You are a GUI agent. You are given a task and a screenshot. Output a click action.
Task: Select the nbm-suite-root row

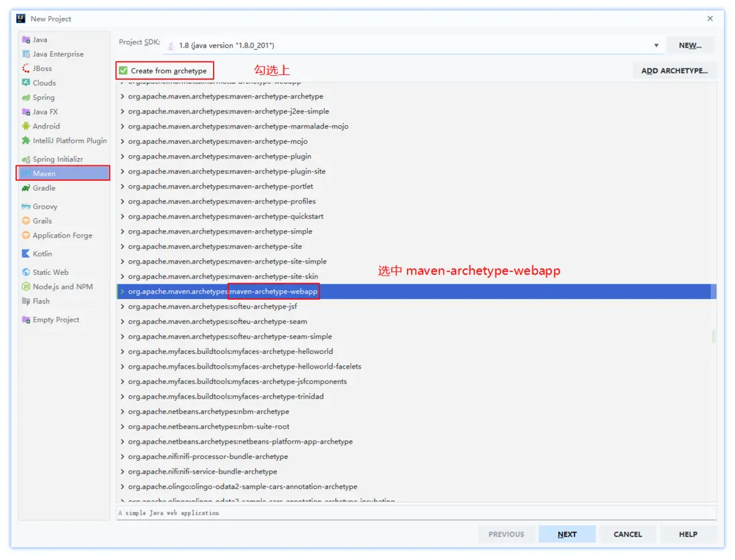click(x=416, y=426)
